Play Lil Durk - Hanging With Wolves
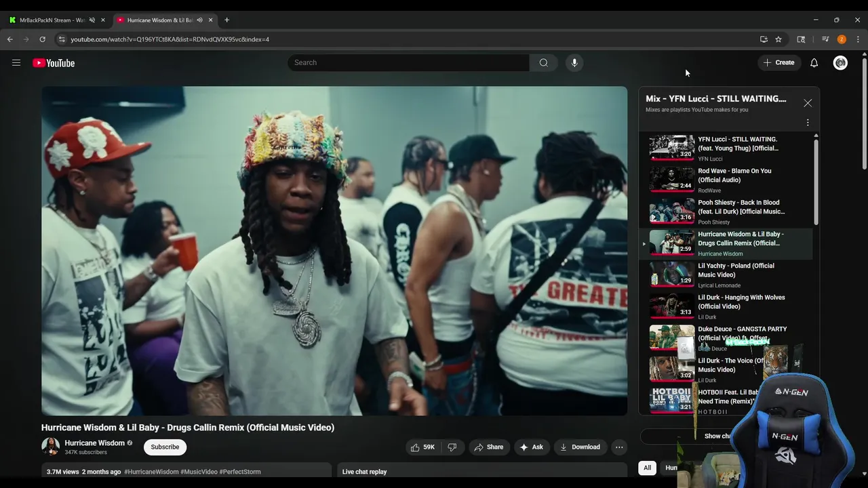The height and width of the screenshot is (488, 868). tap(726, 306)
